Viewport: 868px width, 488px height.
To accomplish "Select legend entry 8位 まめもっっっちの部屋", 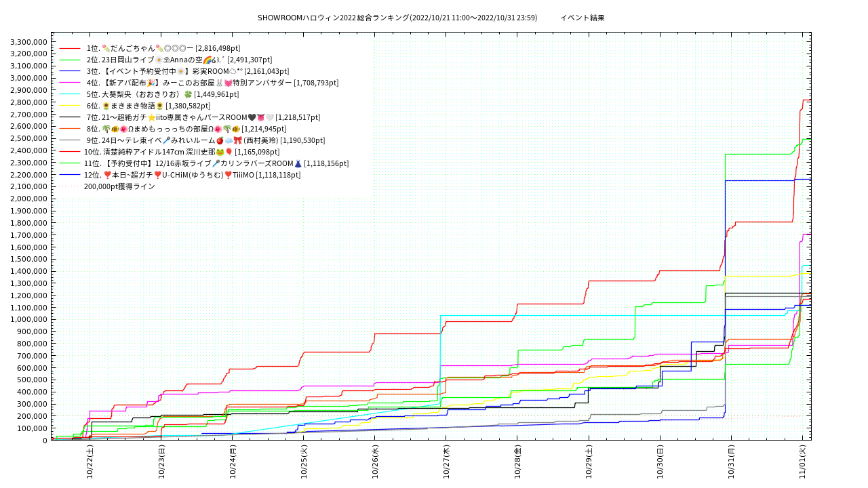I will pos(186,129).
